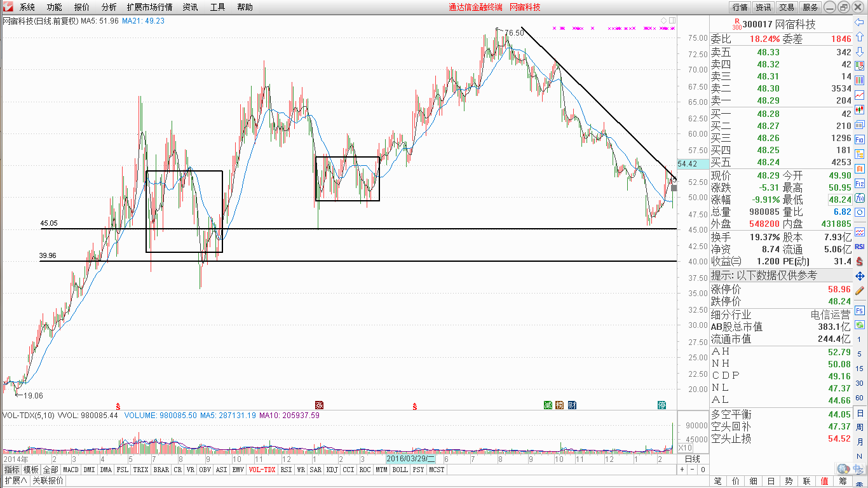Viewport: 868px width, 488px height.
Task: Switch to the 筹 tab in quote panel
Action: coord(843,481)
